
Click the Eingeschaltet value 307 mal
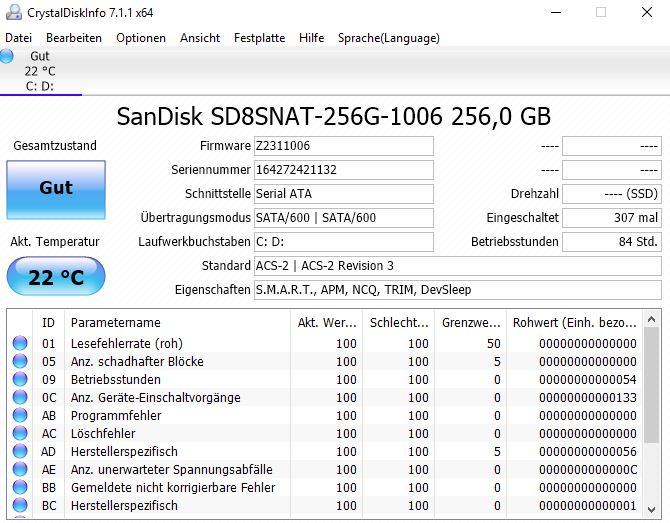click(x=612, y=218)
